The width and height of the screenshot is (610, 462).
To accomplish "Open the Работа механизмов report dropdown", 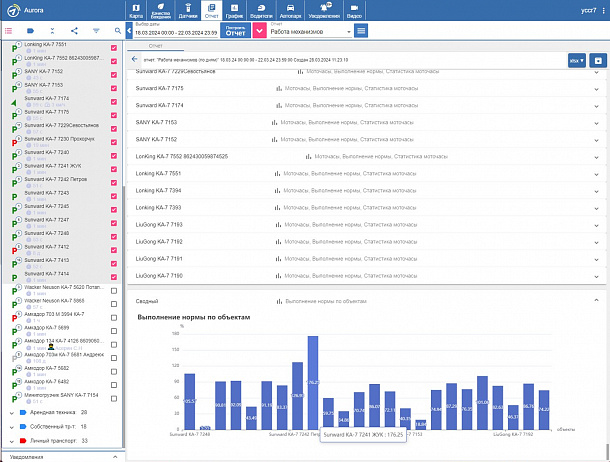I will [311, 32].
